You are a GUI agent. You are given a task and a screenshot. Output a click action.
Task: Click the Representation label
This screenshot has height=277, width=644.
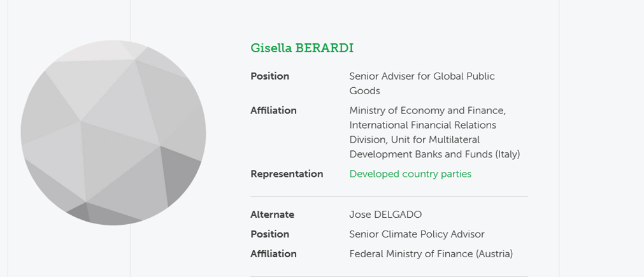point(287,174)
